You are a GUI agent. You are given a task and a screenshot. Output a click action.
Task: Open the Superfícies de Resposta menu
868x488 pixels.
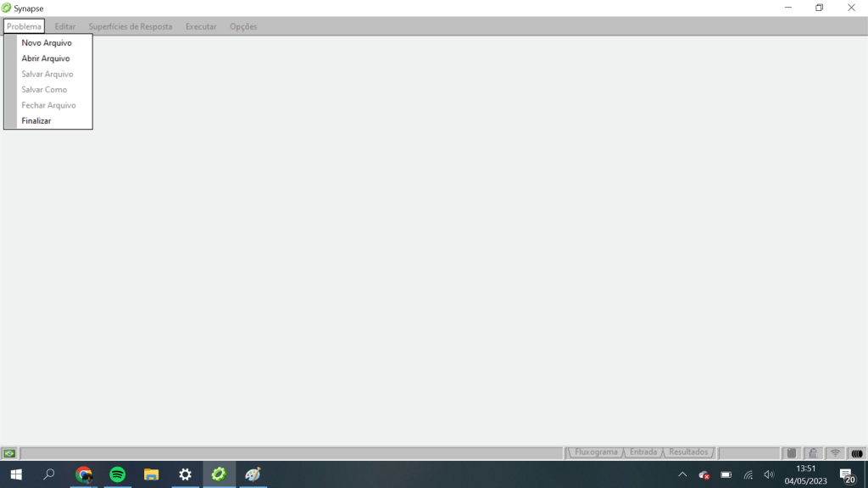point(130,26)
